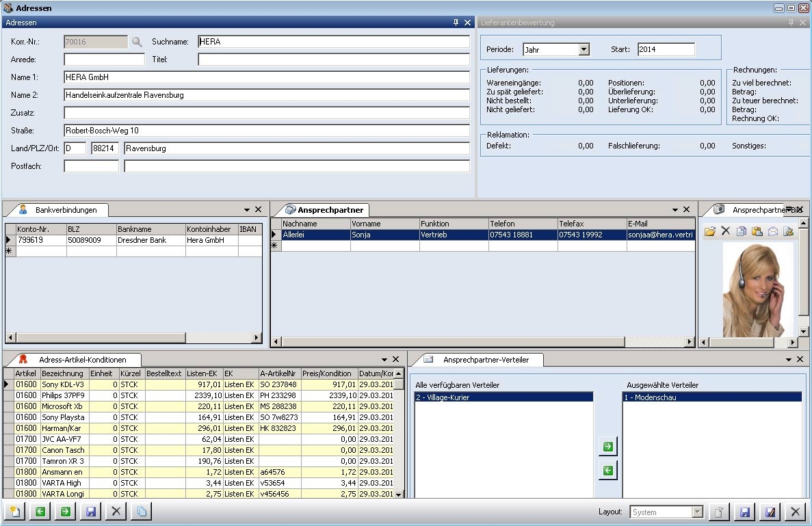The height and width of the screenshot is (526, 812).
Task: Save layout with floppy icon beside Layout dropdown
Action: point(745,512)
